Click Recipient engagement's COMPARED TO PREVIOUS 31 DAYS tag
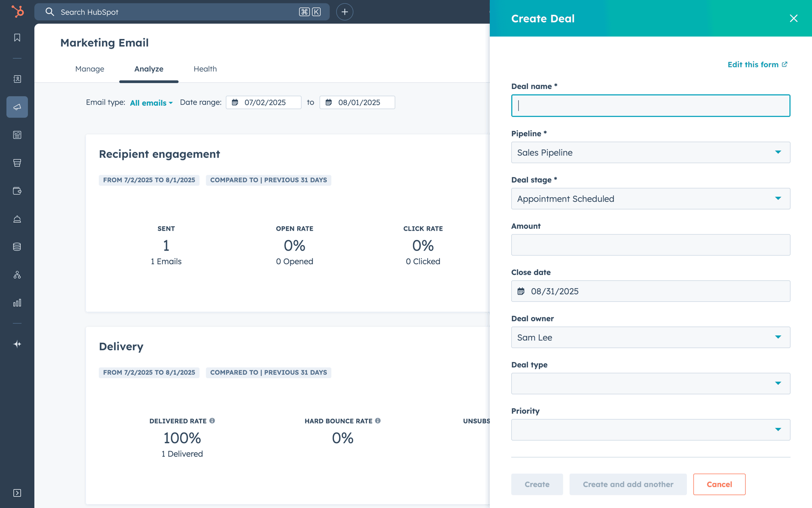This screenshot has width=812, height=508. 269,180
